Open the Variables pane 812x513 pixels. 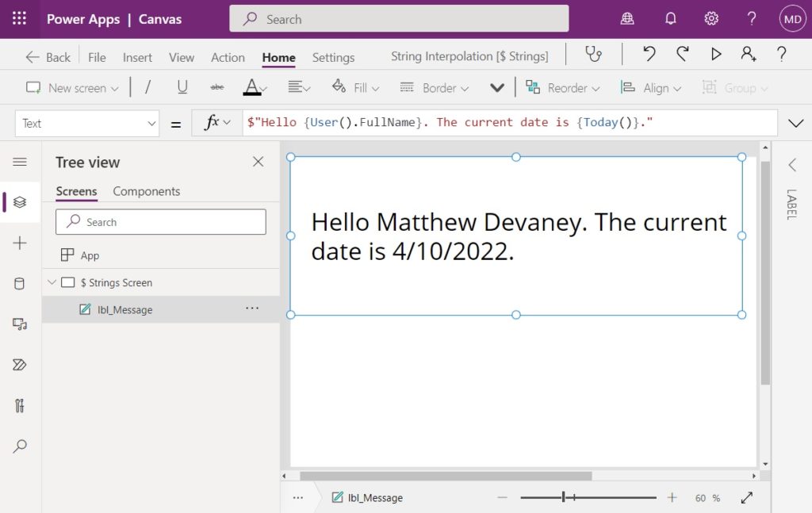20,405
